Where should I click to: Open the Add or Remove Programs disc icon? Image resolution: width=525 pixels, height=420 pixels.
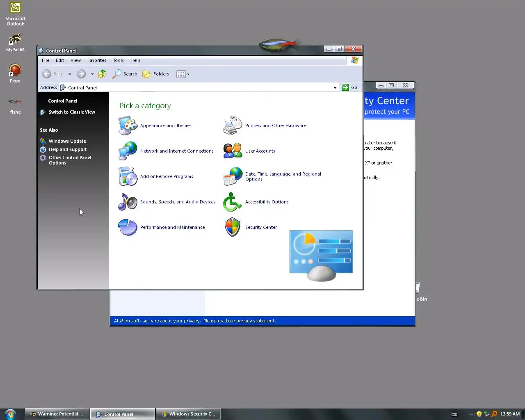tap(128, 176)
